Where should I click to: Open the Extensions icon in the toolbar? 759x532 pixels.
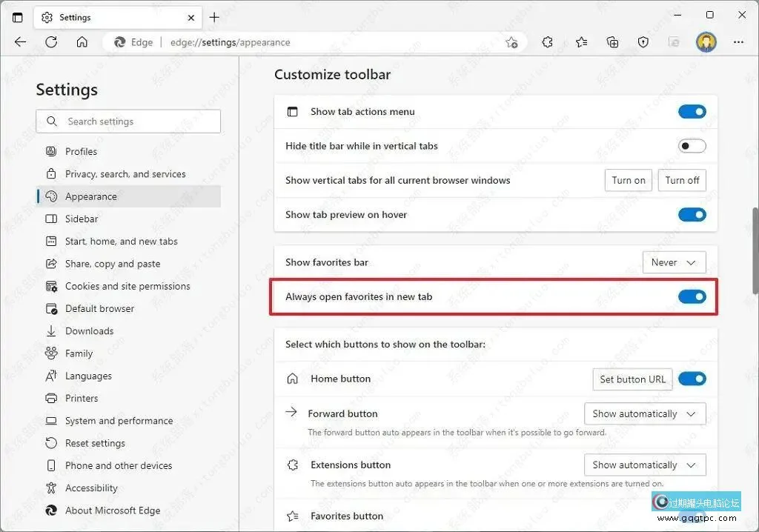547,42
